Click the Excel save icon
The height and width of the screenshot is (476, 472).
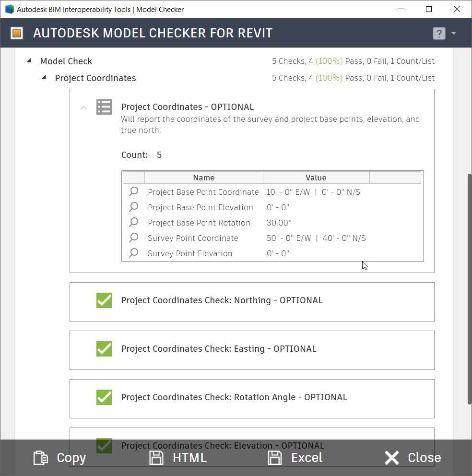point(274,457)
